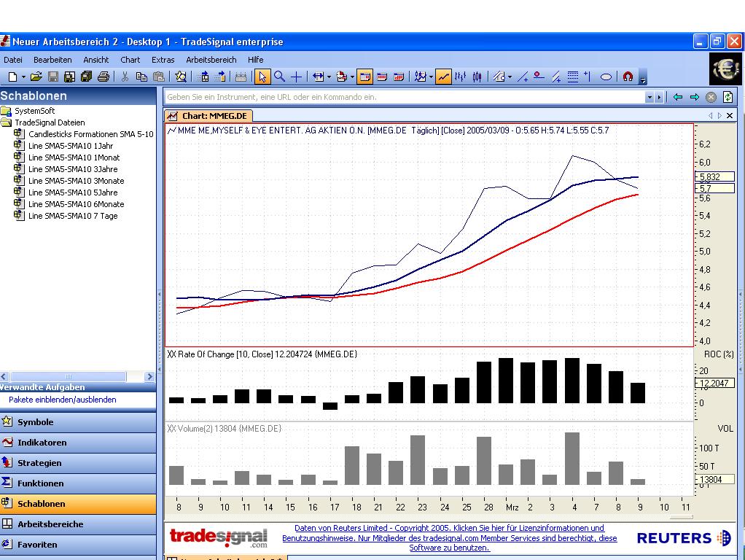745x560 pixels.
Task: Select the Chart: MMEG.DE tab
Action: coord(208,115)
